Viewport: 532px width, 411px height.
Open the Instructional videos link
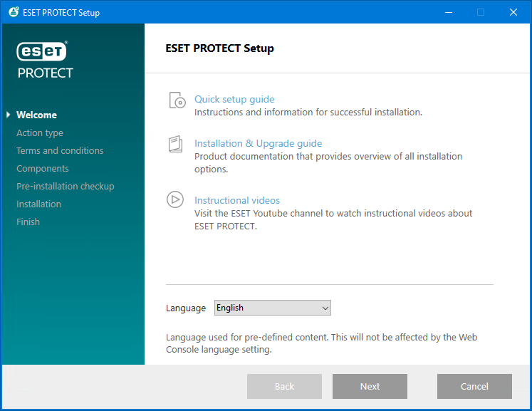tap(237, 200)
